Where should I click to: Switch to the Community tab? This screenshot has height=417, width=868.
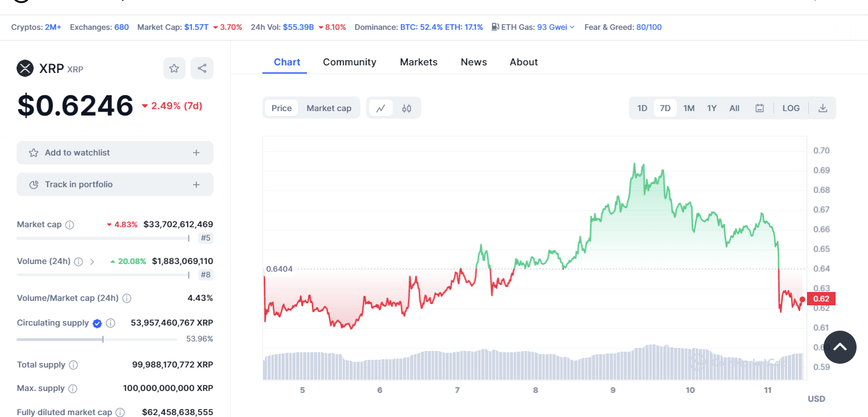[349, 62]
